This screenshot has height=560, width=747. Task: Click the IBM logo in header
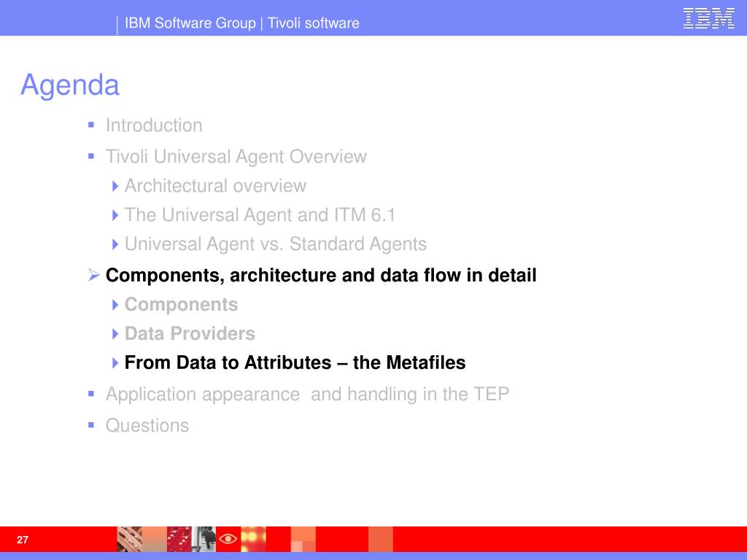coord(708,18)
